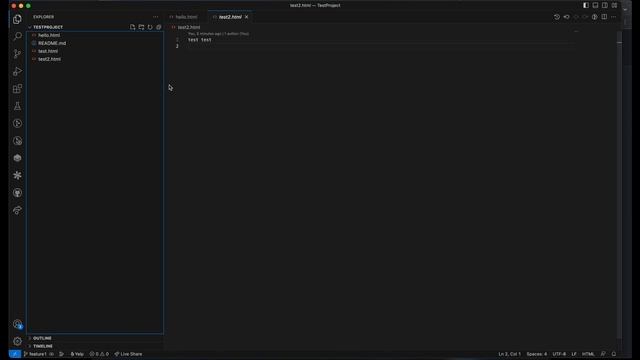
Task: Open Explorer more actions ellipsis
Action: click(x=156, y=17)
